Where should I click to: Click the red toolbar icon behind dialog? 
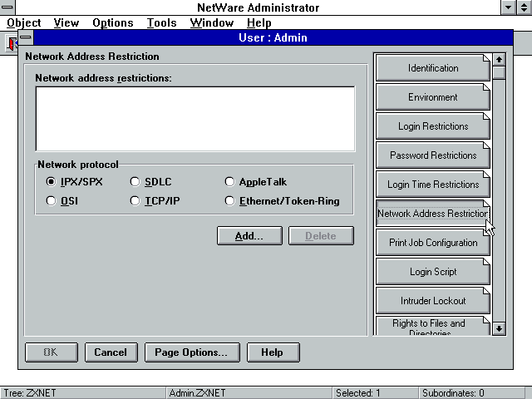click(13, 43)
